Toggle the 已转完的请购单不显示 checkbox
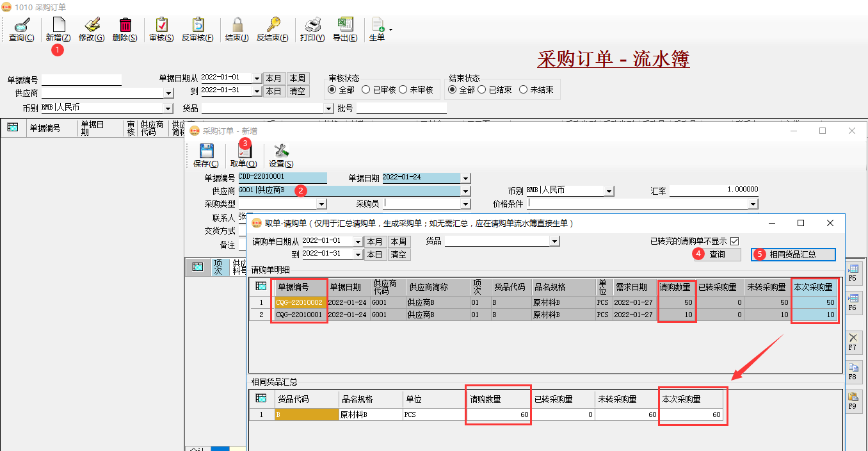868x451 pixels. (734, 241)
